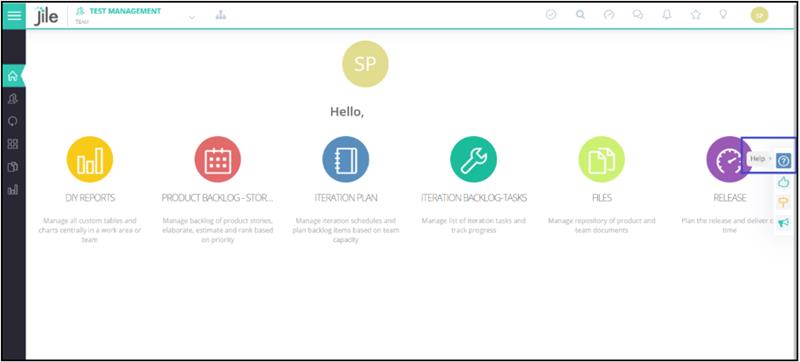
Task: Open the green Iteration Backlog wrench icon
Action: 473,159
